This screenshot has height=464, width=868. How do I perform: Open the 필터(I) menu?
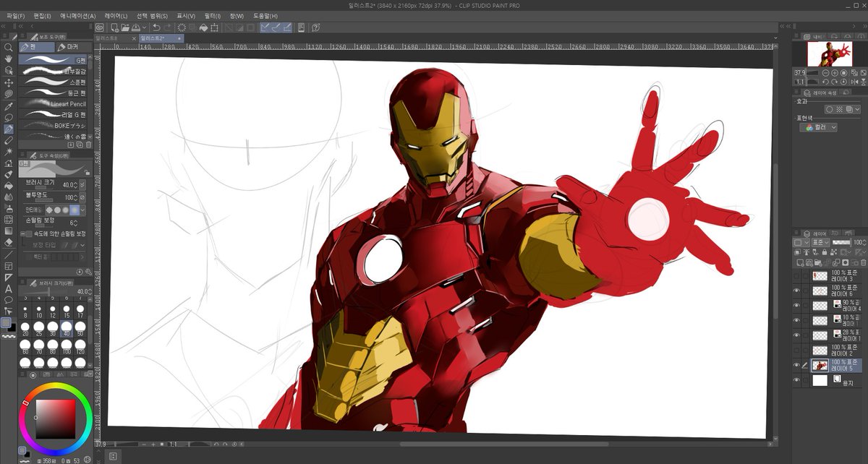[x=212, y=16]
